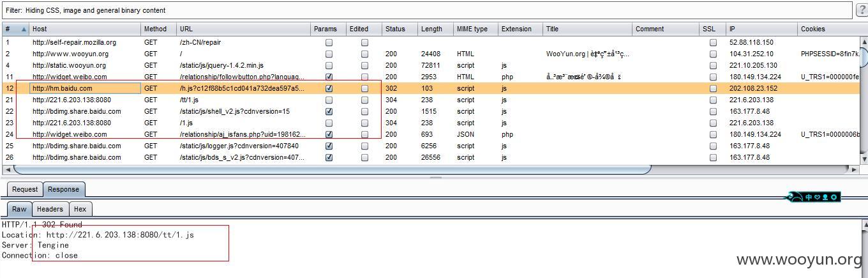Select the http://hm.baidu.com host cell
The image size is (868, 278).
(x=86, y=88)
